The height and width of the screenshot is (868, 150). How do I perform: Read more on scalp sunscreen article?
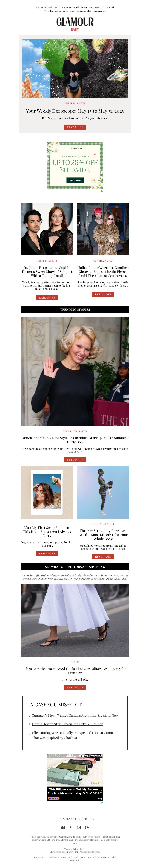click(47, 553)
